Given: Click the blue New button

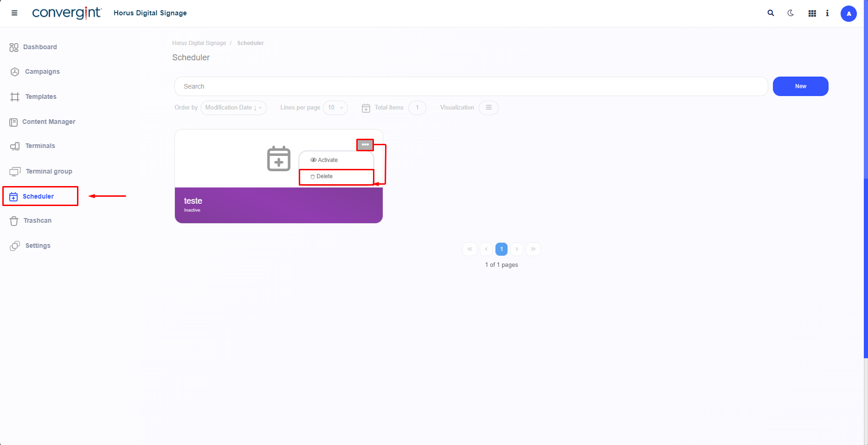Looking at the screenshot, I should click(x=800, y=86).
